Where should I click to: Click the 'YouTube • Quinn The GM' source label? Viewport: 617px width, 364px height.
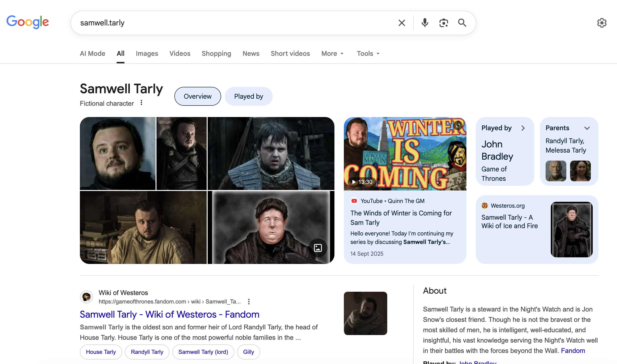[x=393, y=201]
